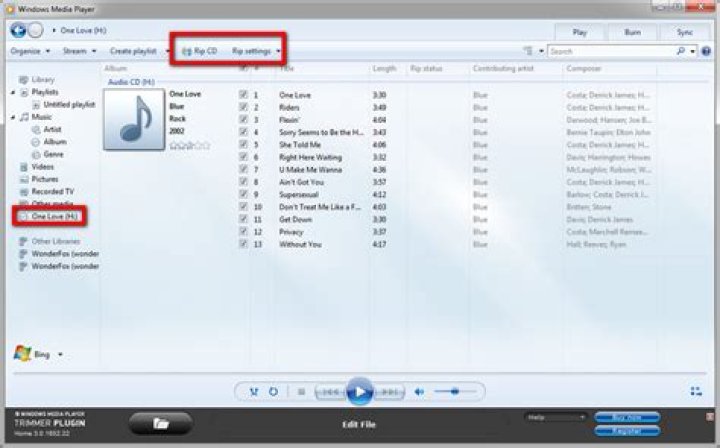Image resolution: width=720 pixels, height=448 pixels.
Task: Toggle the select-all tracks header checkbox
Action: coord(243,68)
